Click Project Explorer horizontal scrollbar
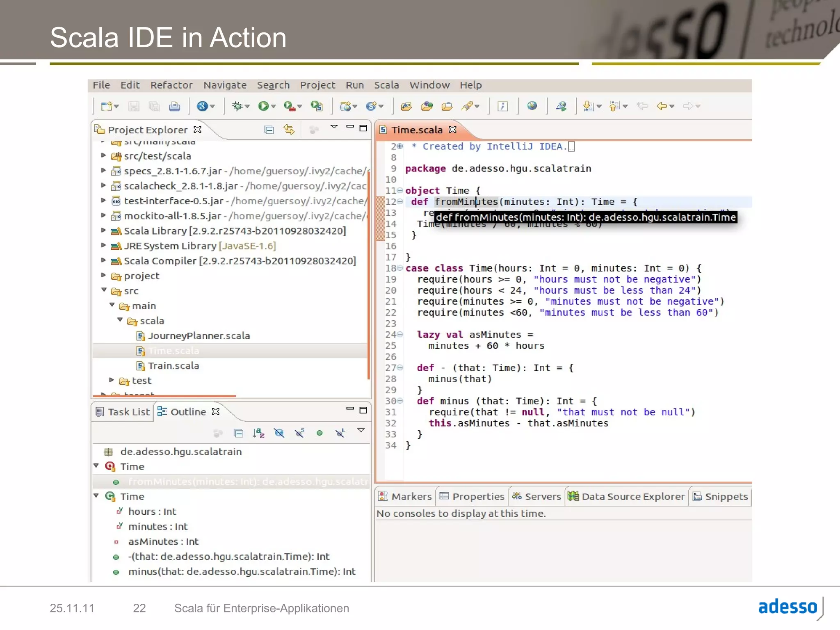 click(164, 396)
